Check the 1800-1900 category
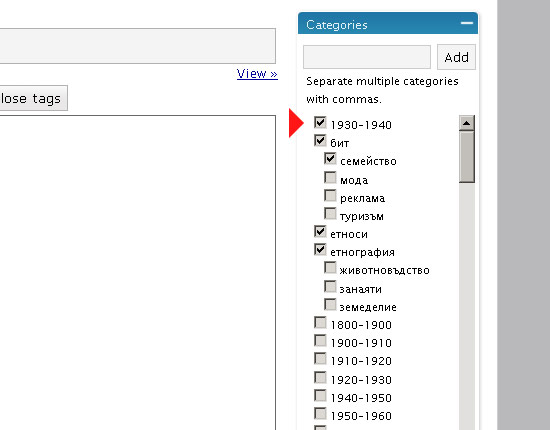The width and height of the screenshot is (550, 430). coord(320,323)
